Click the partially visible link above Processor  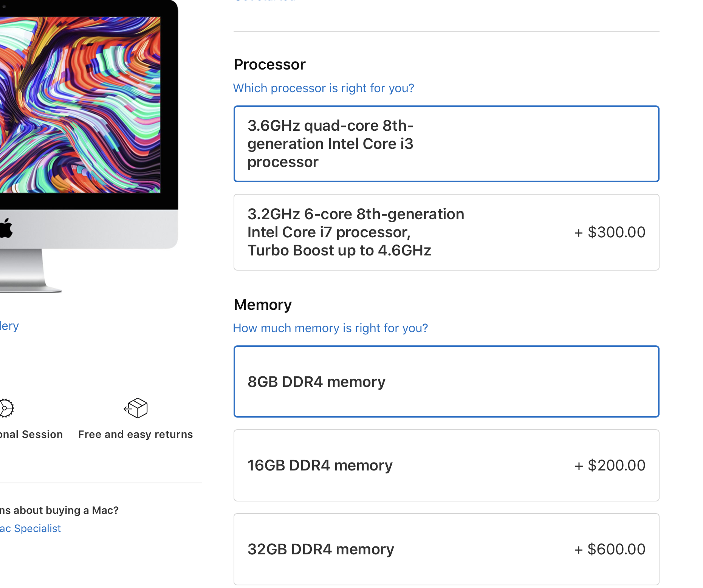[265, 1]
